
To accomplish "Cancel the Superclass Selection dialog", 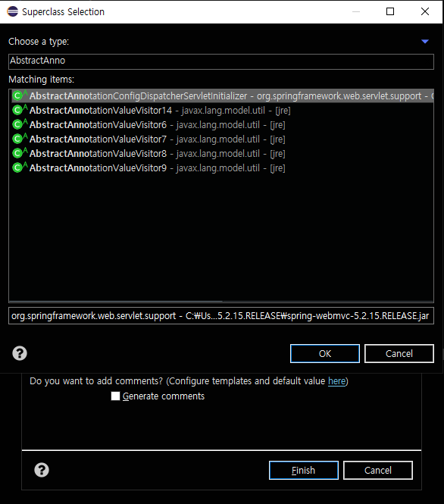I will pyautogui.click(x=399, y=354).
